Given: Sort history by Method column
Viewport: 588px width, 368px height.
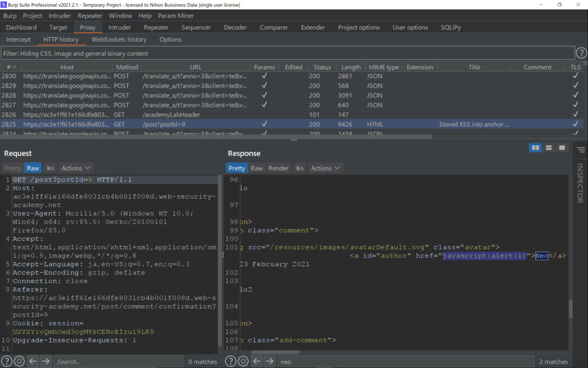Looking at the screenshot, I should tap(127, 67).
